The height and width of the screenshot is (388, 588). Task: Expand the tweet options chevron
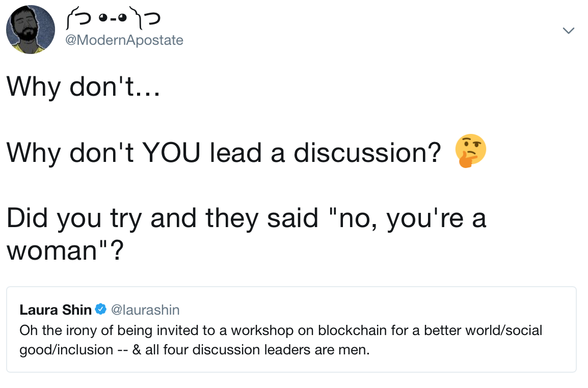click(568, 31)
